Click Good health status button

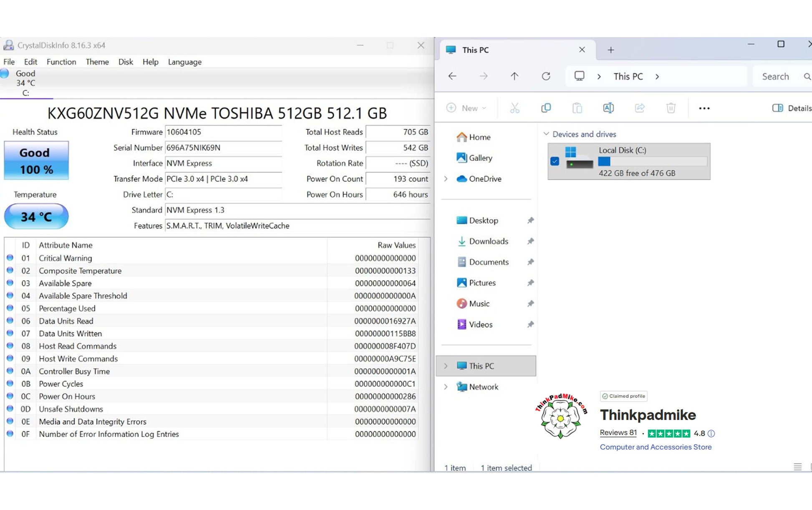(36, 161)
